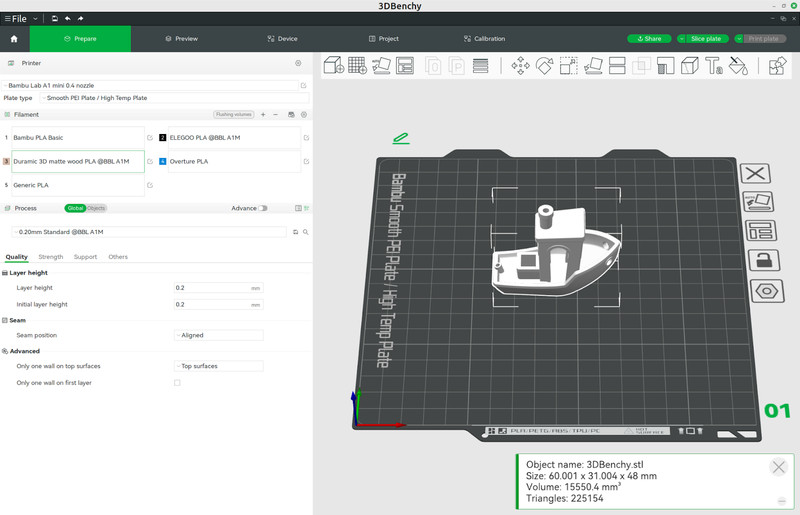Open the Assembly view icon
This screenshot has height=515, width=800.
pyautogui.click(x=778, y=65)
